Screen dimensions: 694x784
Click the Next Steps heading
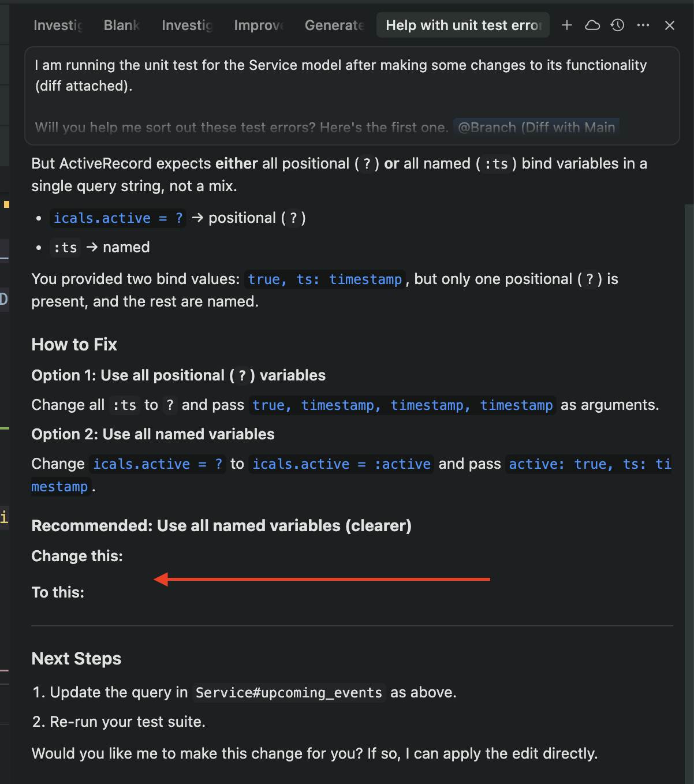(x=77, y=659)
